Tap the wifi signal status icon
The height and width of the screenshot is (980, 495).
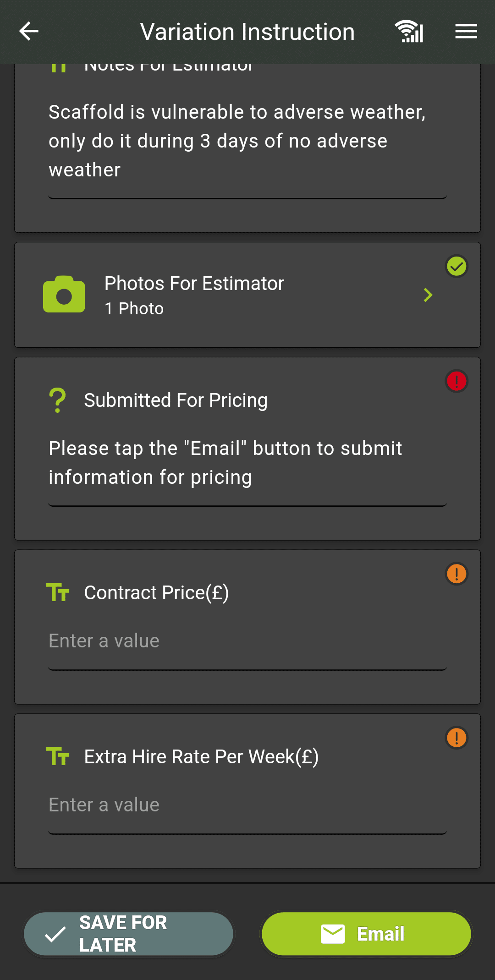[x=409, y=32]
